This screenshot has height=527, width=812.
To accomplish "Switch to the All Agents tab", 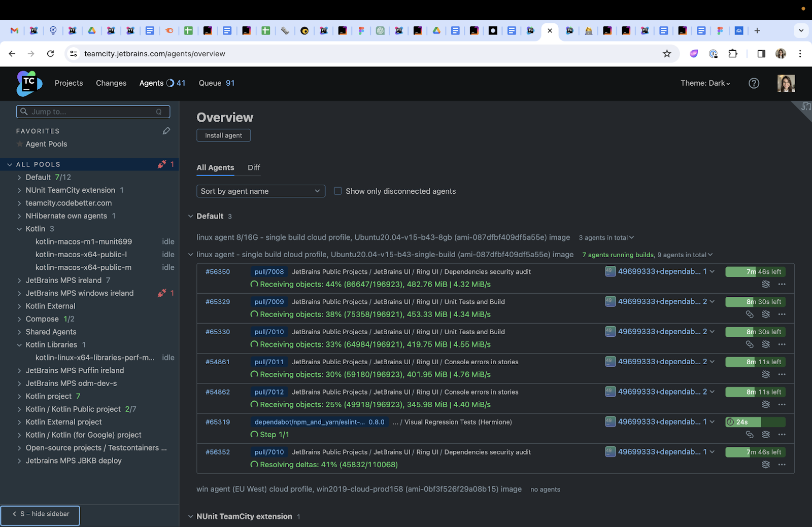I will click(215, 167).
